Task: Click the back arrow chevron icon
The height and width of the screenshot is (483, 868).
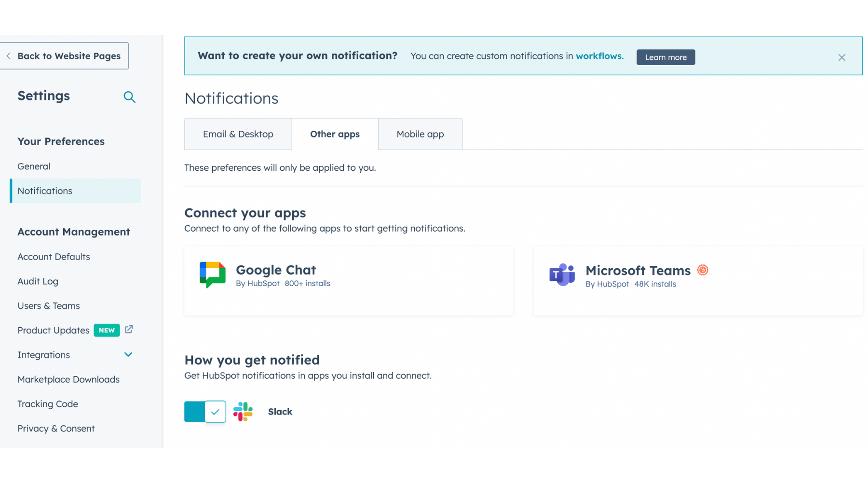Action: pos(9,56)
